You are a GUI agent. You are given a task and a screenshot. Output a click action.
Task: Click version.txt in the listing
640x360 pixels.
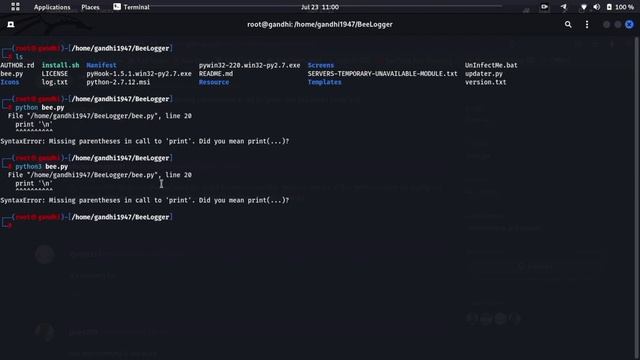[485, 82]
